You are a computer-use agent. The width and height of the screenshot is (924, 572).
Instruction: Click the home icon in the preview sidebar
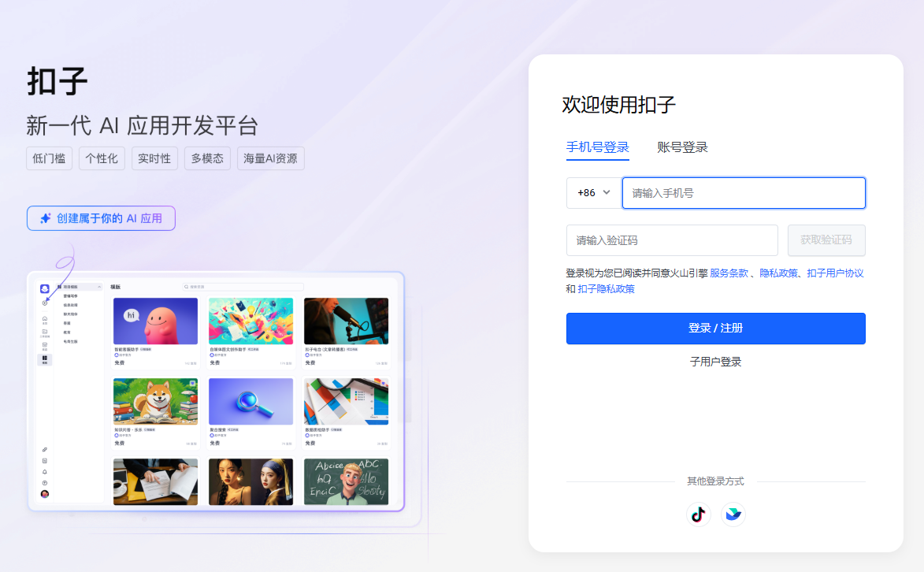(x=45, y=319)
